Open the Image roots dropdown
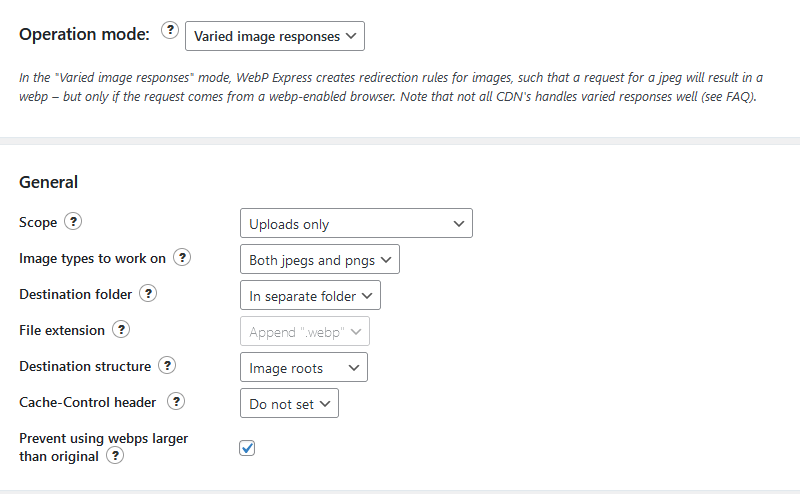Viewport: 800px width, 494px height. (x=304, y=367)
